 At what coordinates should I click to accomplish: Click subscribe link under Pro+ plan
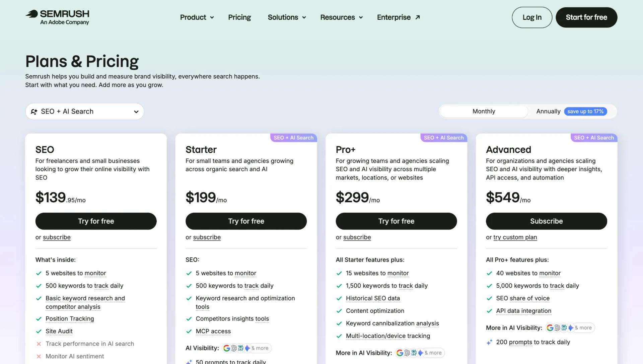tap(357, 237)
